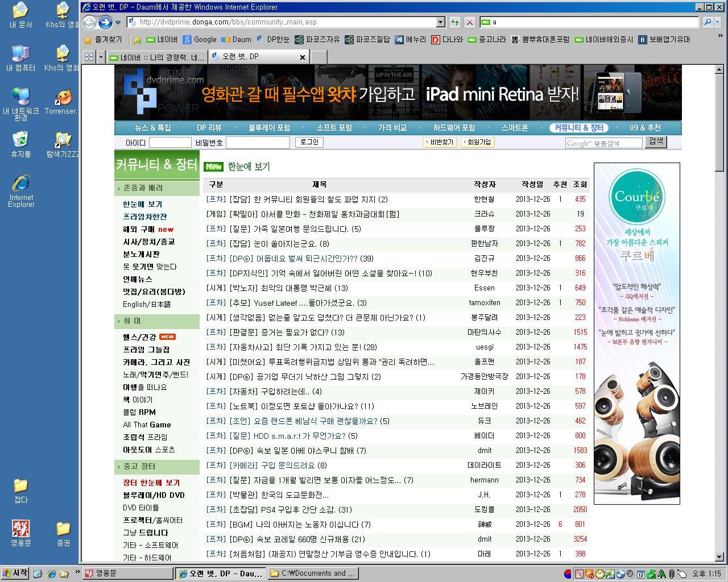Open the Quick Tabs grid icon
The image size is (728, 582).
tap(89, 57)
